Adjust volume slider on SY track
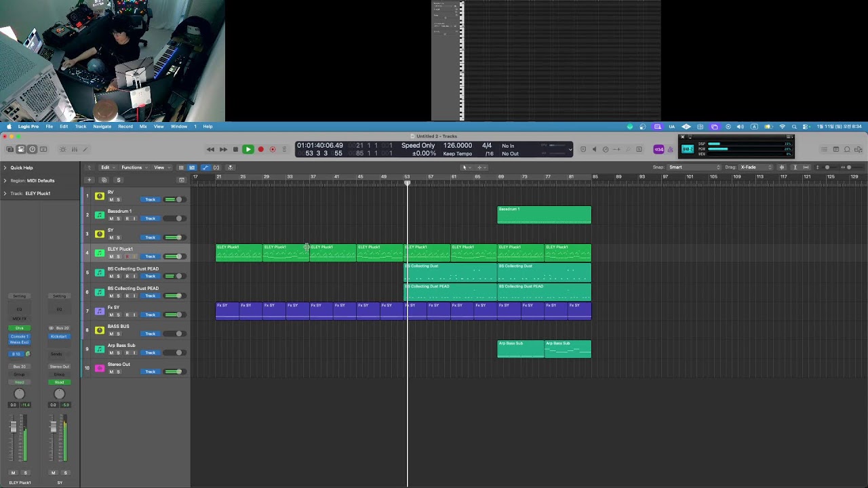The image size is (868, 488). click(174, 237)
